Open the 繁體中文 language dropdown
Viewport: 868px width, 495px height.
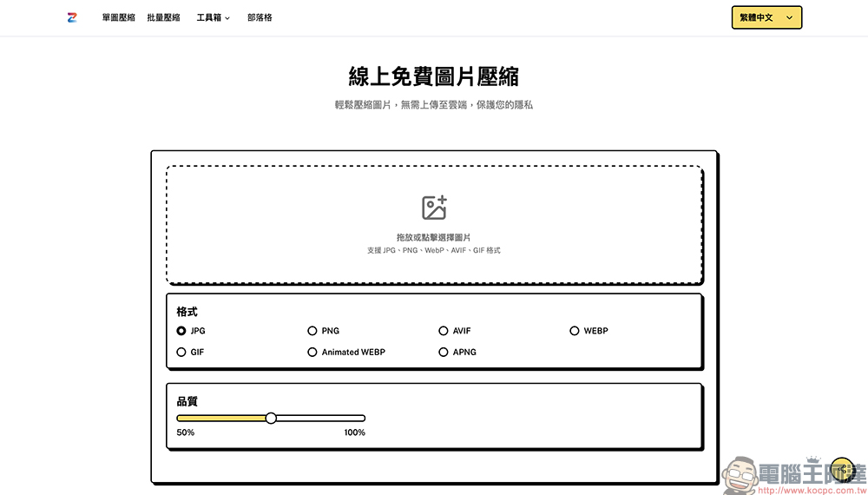point(766,17)
